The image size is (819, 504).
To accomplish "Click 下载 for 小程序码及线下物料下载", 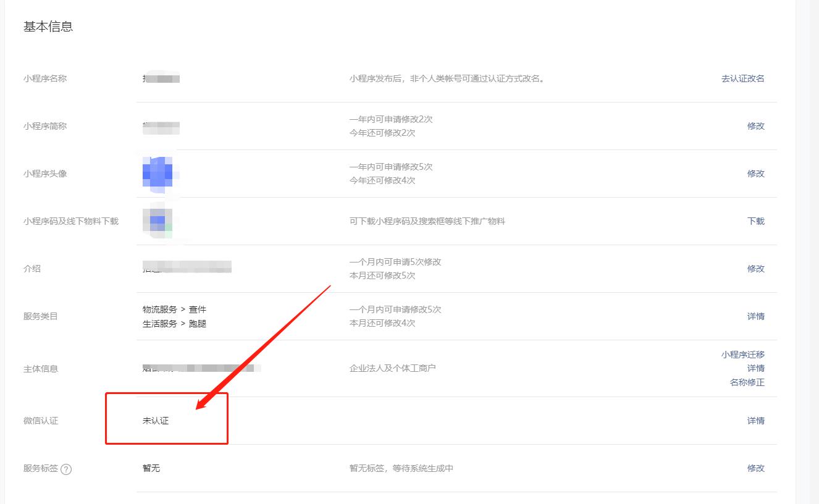I will 756,221.
